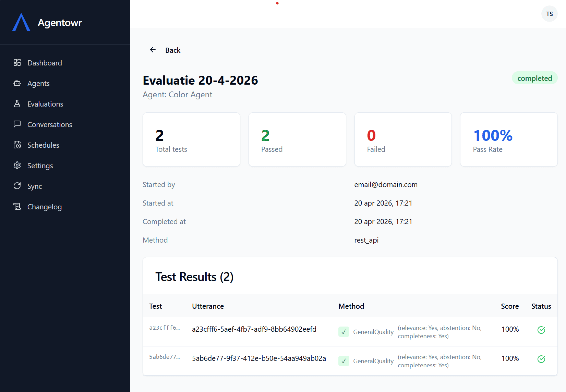The width and height of the screenshot is (566, 392).
Task: Click the Utterance column header
Action: 208,306
